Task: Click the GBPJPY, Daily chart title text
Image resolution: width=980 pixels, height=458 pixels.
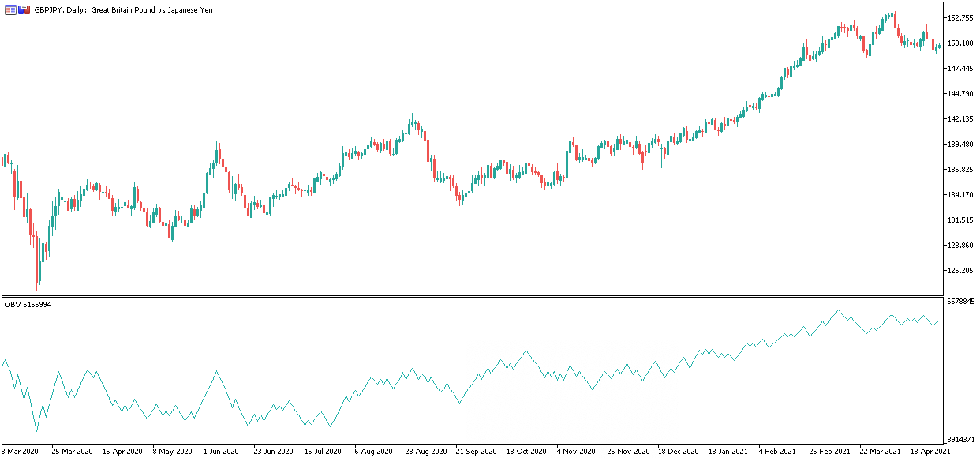Action: tap(124, 10)
